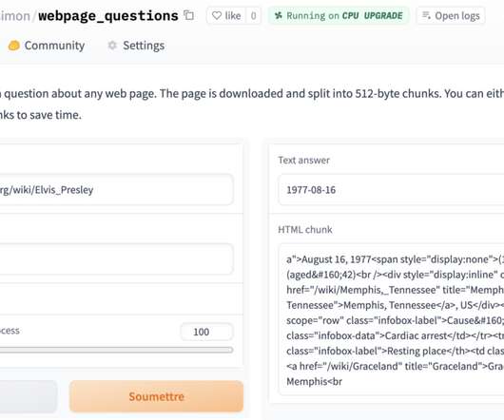Click the webpage_questions space title
The image size is (504, 420).
tap(108, 16)
